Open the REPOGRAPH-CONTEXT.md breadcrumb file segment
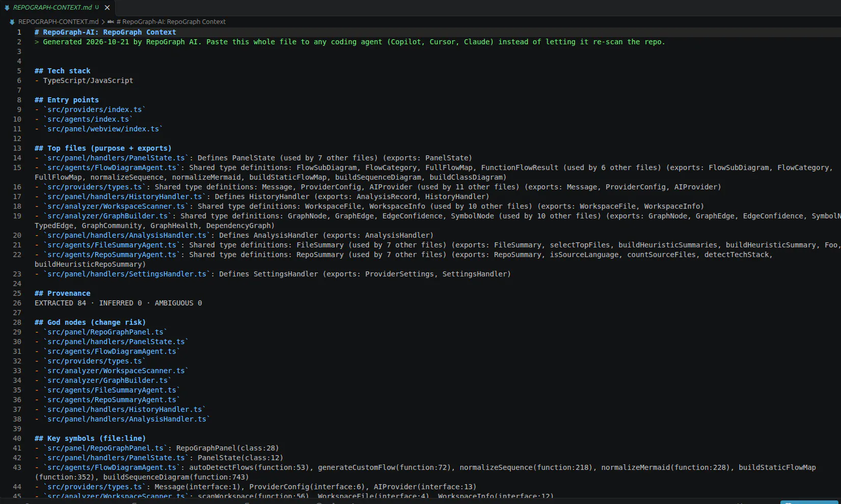The width and height of the screenshot is (841, 504). click(x=58, y=22)
